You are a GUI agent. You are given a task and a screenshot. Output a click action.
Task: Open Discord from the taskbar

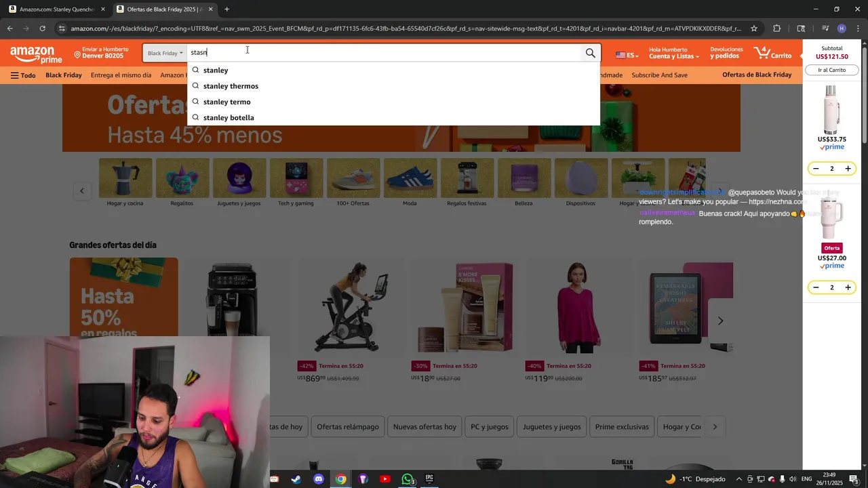tap(319, 479)
